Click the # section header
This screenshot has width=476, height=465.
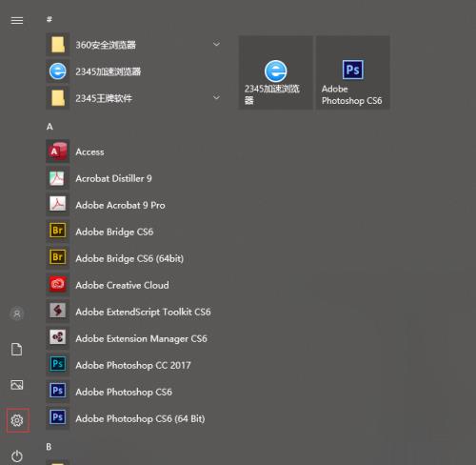[x=50, y=19]
